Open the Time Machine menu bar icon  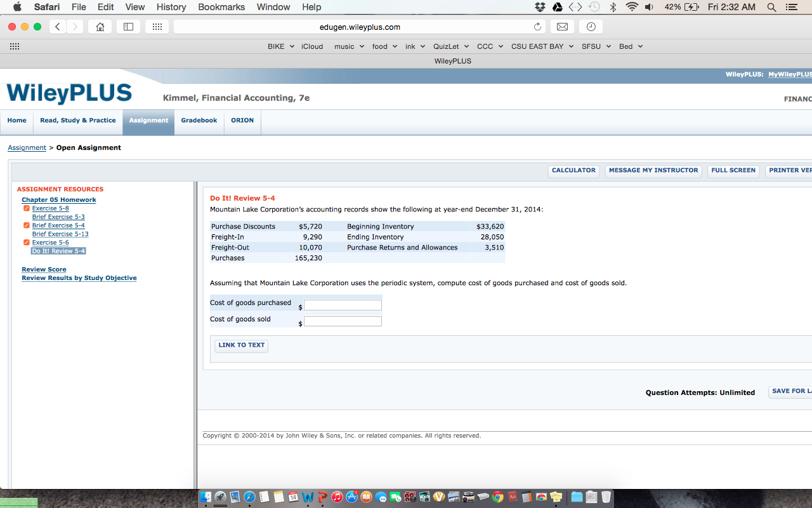(594, 7)
